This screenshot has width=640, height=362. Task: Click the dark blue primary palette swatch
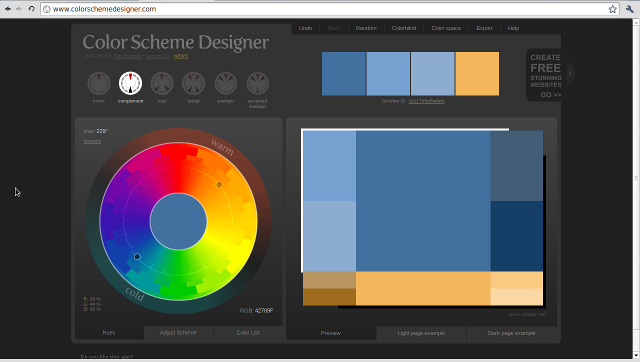344,74
